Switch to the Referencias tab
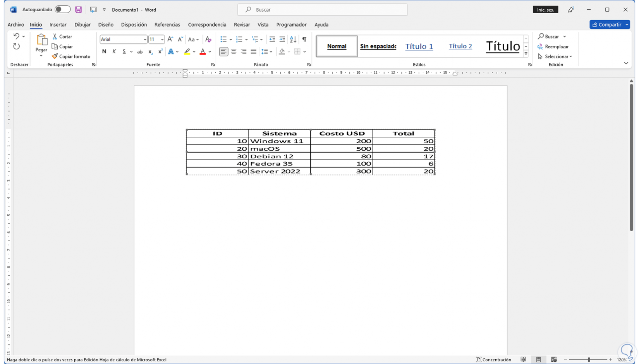Image resolution: width=639 pixels, height=364 pixels. coord(167,25)
